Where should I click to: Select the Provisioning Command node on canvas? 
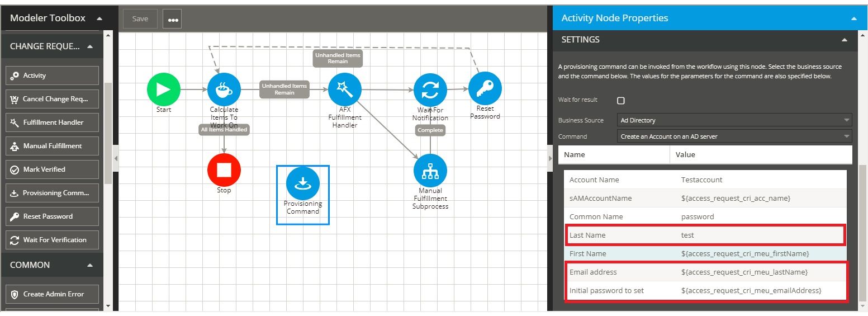click(x=302, y=183)
